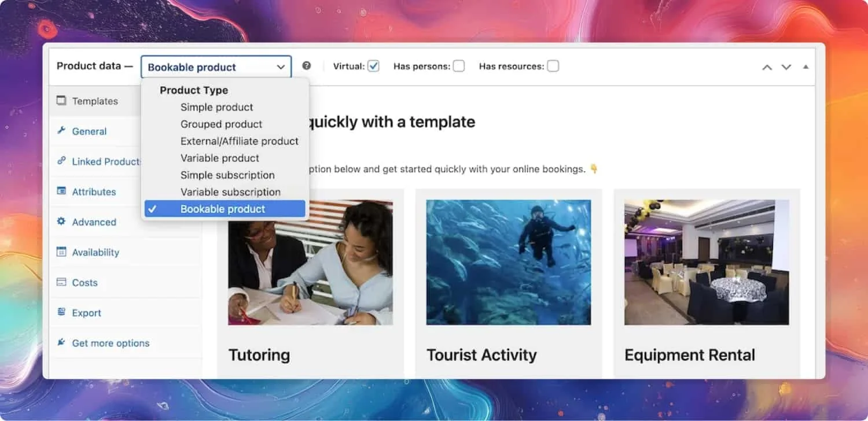Click the Export icon
The height and width of the screenshot is (421, 868).
point(61,312)
